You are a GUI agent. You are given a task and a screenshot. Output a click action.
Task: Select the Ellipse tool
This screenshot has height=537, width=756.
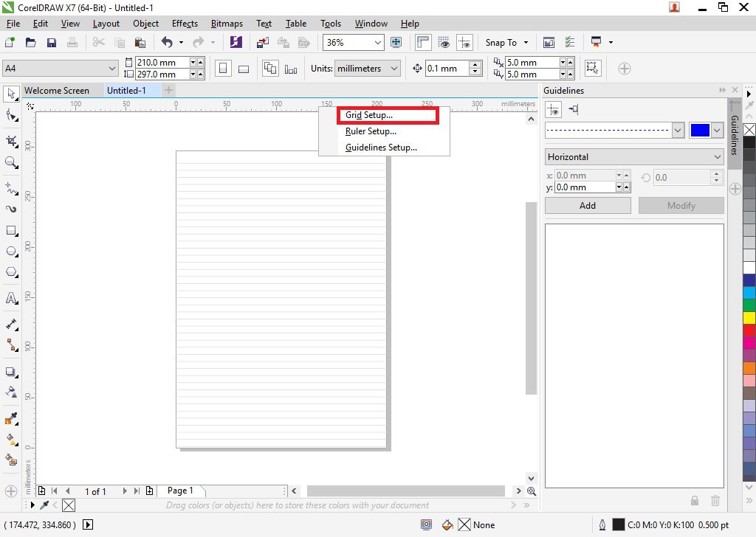11,252
